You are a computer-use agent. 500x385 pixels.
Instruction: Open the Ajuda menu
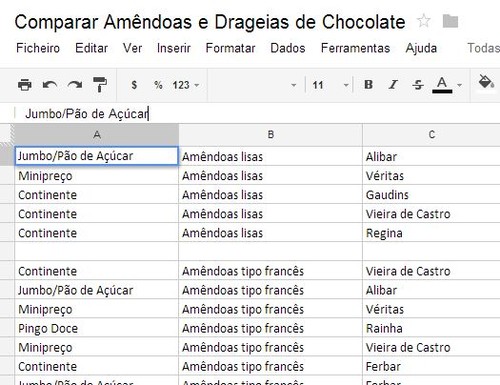421,48
